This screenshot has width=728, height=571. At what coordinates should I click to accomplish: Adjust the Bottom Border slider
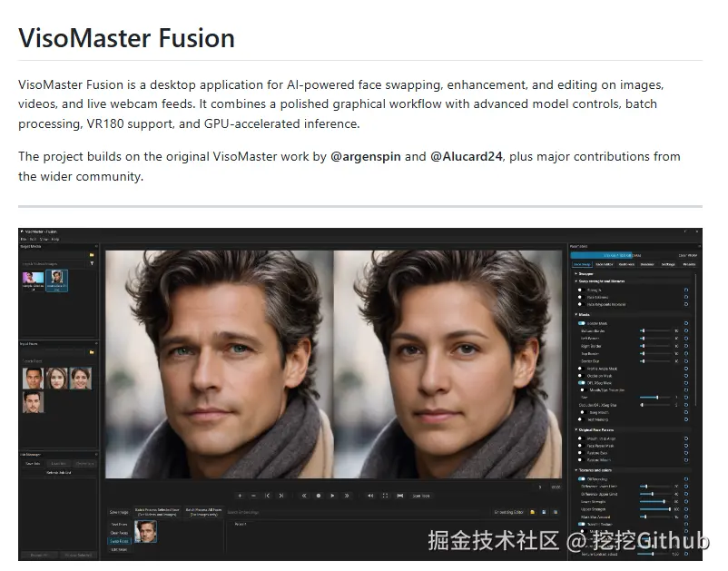(x=655, y=330)
